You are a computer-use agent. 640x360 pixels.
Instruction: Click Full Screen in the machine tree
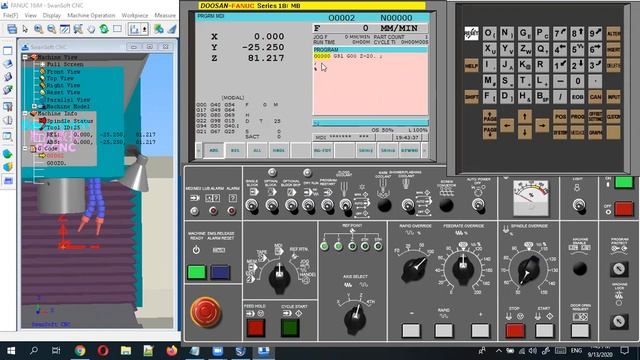tap(65, 64)
